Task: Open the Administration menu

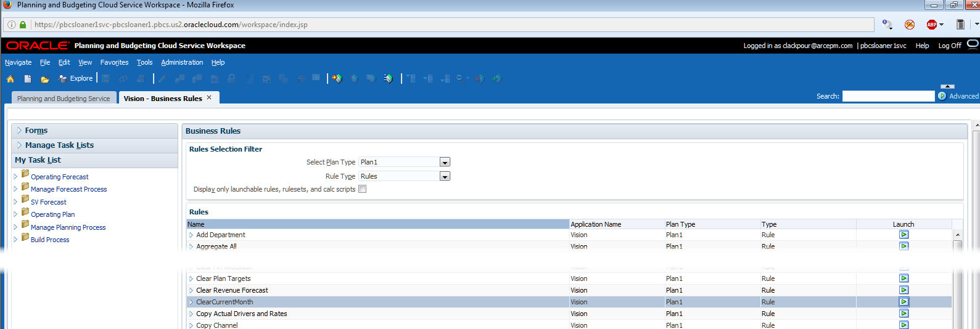Action: tap(182, 62)
